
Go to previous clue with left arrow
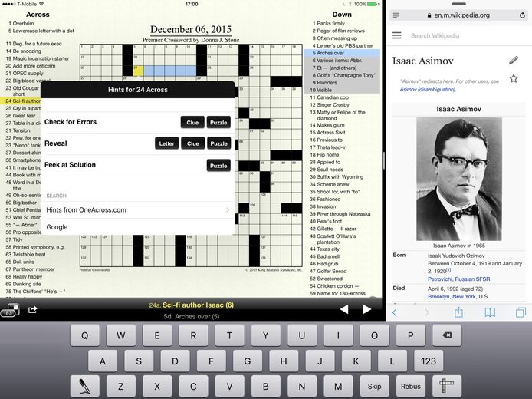344,309
